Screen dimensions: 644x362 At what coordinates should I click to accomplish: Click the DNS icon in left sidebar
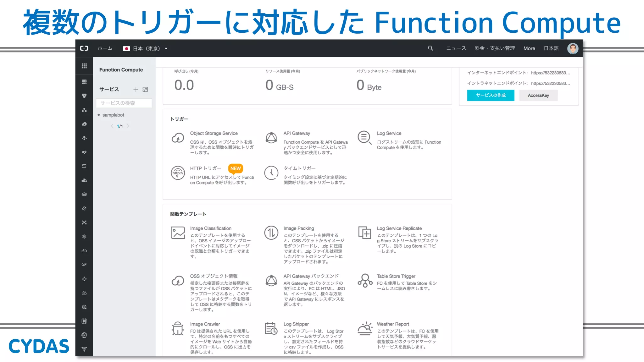[84, 335]
